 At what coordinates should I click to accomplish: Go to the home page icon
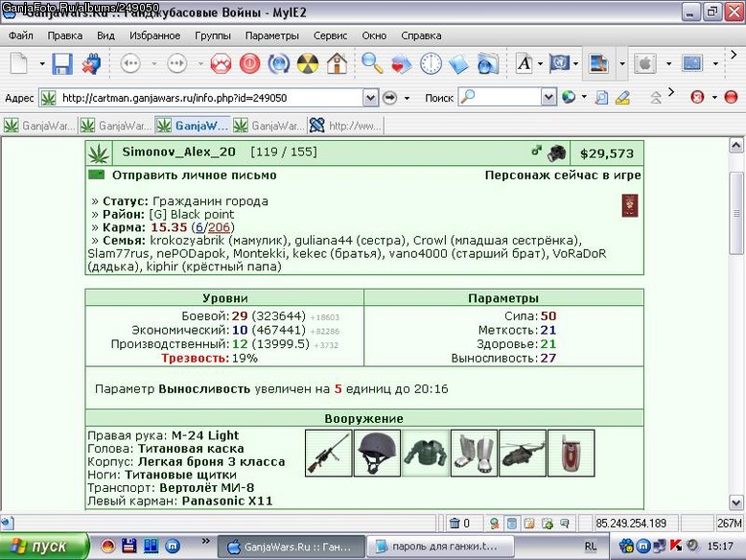337,63
